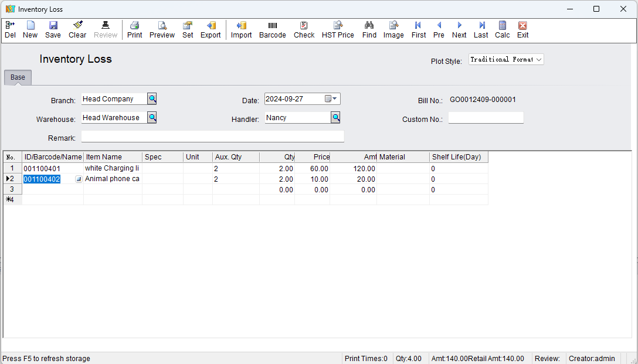Click the Custom No. text field
The image size is (638, 364).
[x=486, y=118]
